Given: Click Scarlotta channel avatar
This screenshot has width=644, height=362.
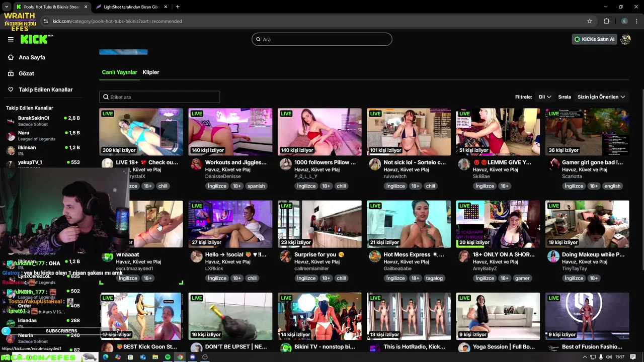Looking at the screenshot, I should (553, 164).
